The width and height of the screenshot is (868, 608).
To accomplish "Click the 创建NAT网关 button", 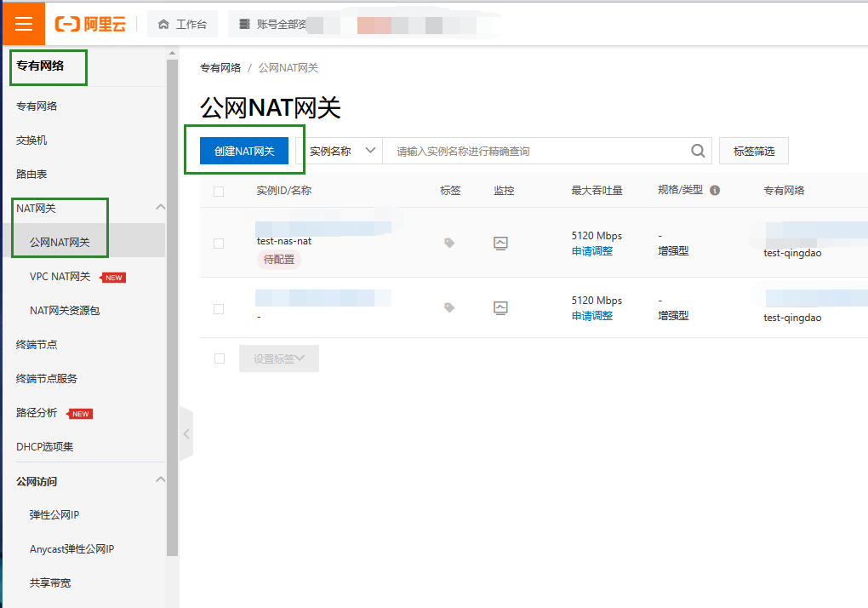I will 244,151.
